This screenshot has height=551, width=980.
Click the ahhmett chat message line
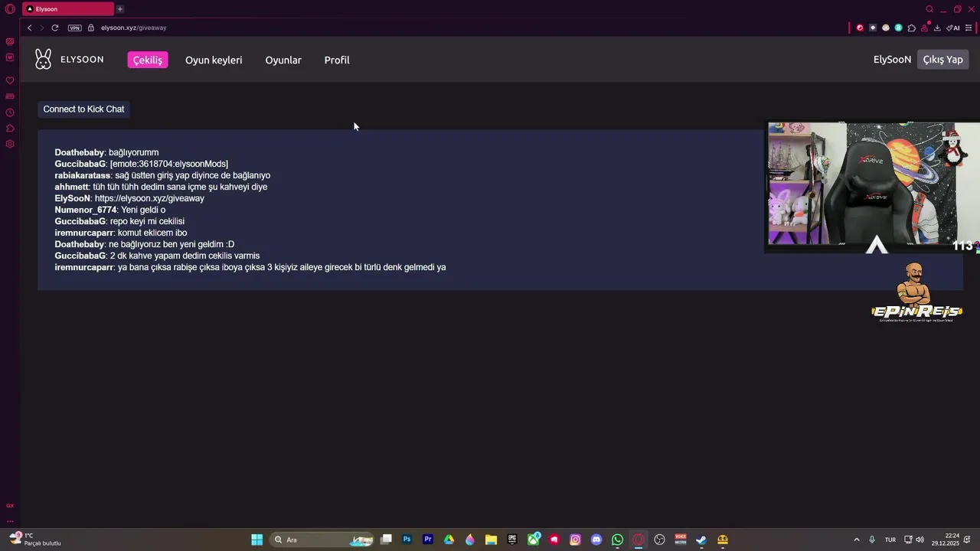point(161,187)
